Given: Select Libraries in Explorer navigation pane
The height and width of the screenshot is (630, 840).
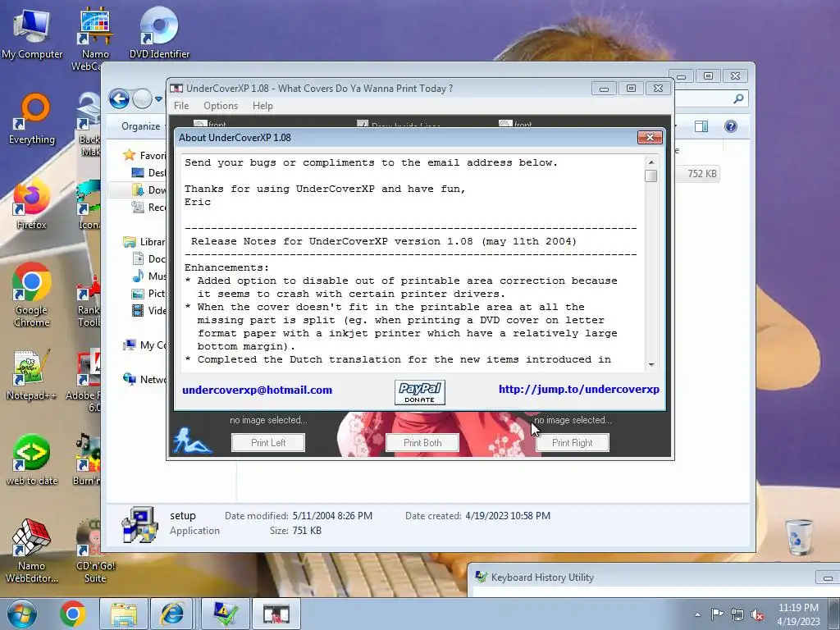Looking at the screenshot, I should 144,242.
